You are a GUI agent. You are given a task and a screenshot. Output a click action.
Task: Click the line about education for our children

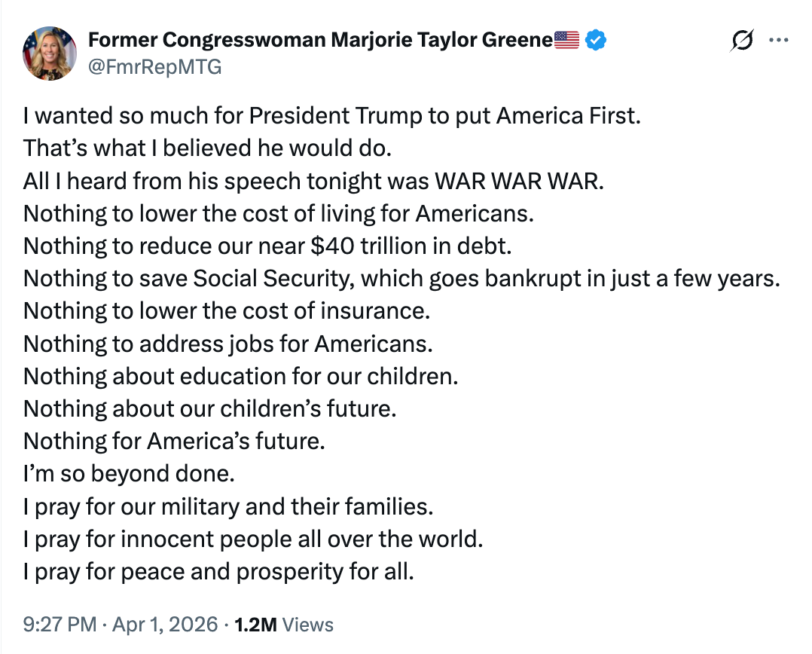tap(240, 376)
